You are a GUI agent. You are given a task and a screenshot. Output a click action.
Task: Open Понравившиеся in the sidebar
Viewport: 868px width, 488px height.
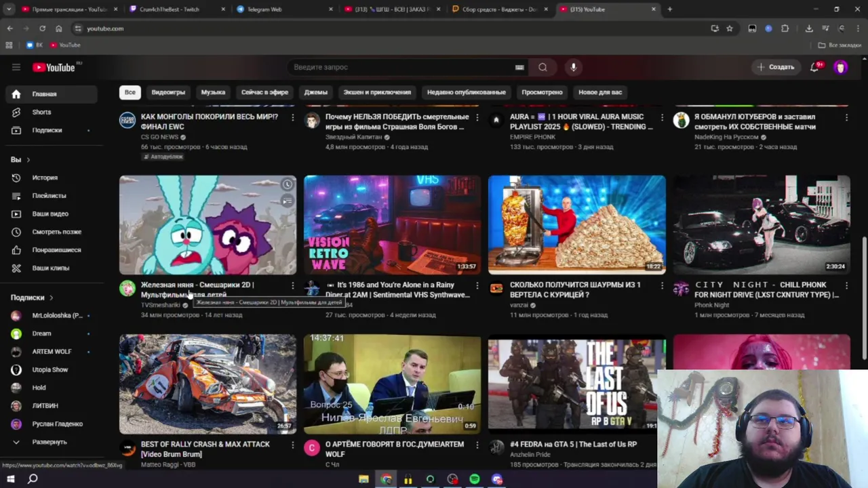coord(52,250)
